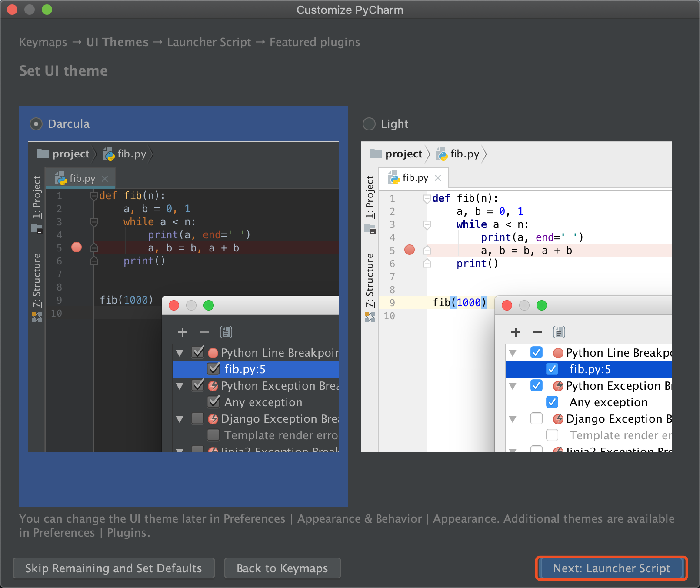This screenshot has width=700, height=588.
Task: Open the Featured plugins step in breadcrumb
Action: point(315,42)
